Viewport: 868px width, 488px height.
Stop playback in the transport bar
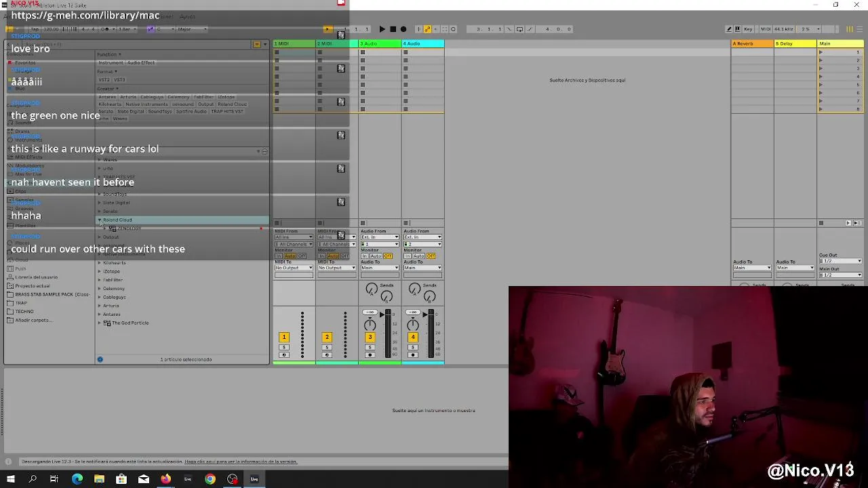tap(393, 29)
